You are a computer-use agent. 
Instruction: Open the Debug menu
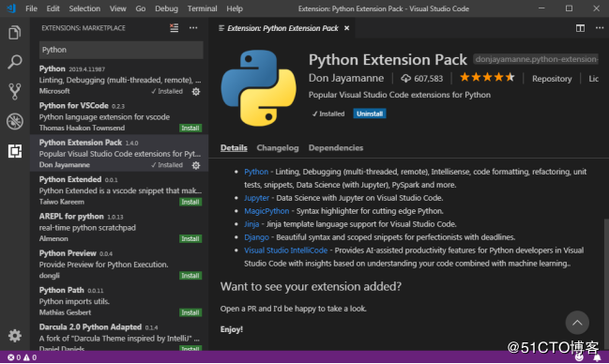point(166,8)
